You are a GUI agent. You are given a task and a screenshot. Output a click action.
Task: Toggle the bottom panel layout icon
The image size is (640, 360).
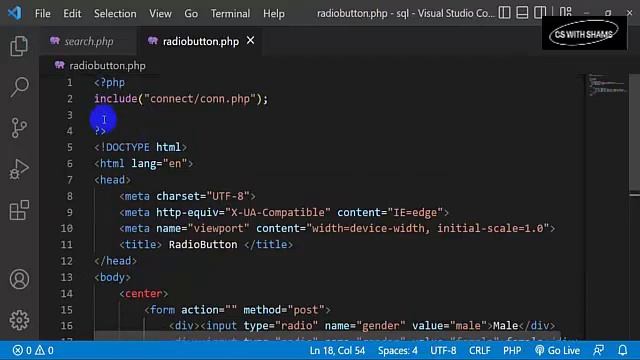(x=522, y=13)
